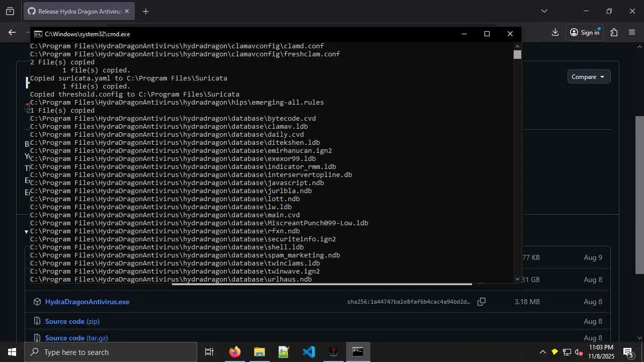
Task: Open the list all tabs dropdown
Action: coord(544,11)
